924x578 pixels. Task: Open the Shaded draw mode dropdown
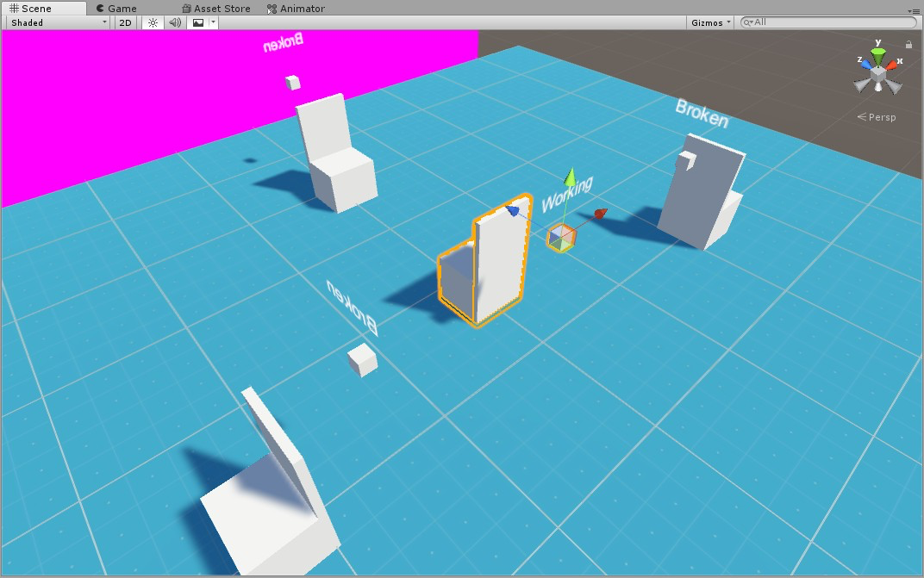pyautogui.click(x=58, y=23)
